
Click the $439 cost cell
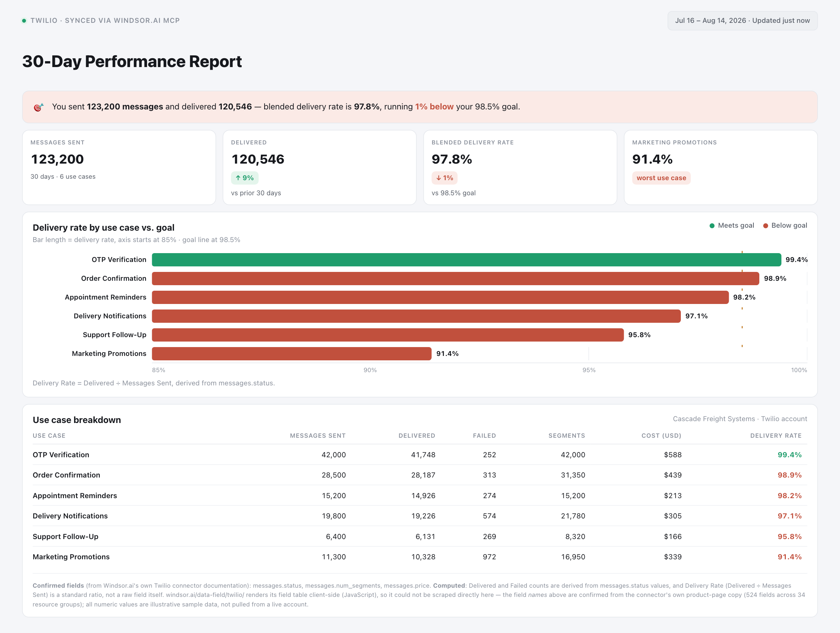pyautogui.click(x=672, y=475)
